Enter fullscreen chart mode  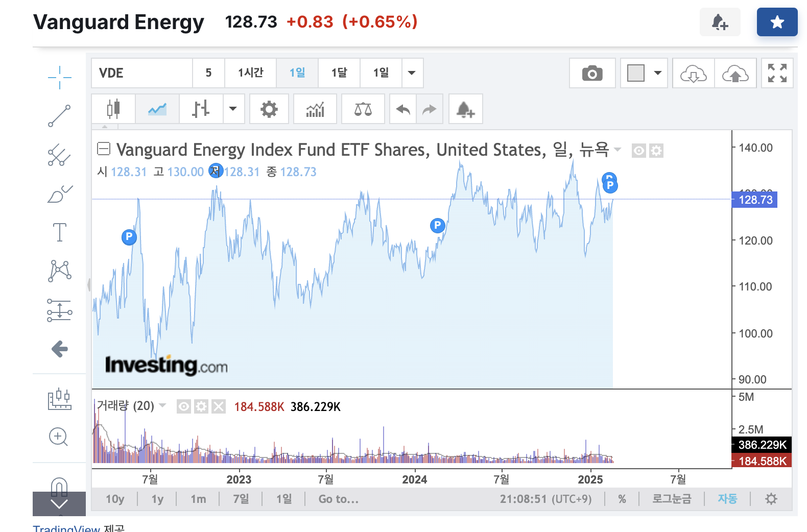[x=777, y=73]
